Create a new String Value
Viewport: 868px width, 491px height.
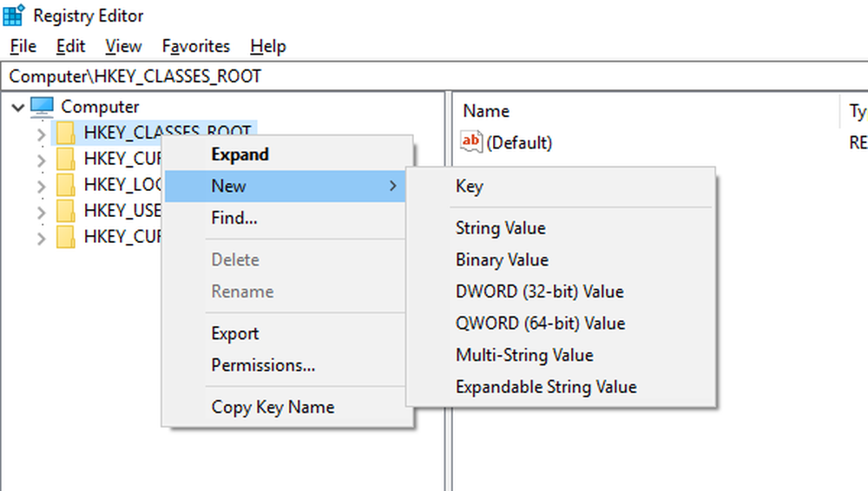tap(561, 228)
